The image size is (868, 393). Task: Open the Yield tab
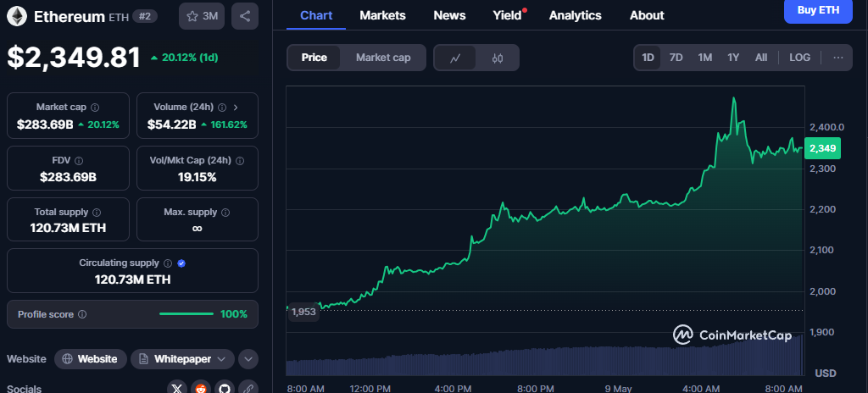point(508,15)
